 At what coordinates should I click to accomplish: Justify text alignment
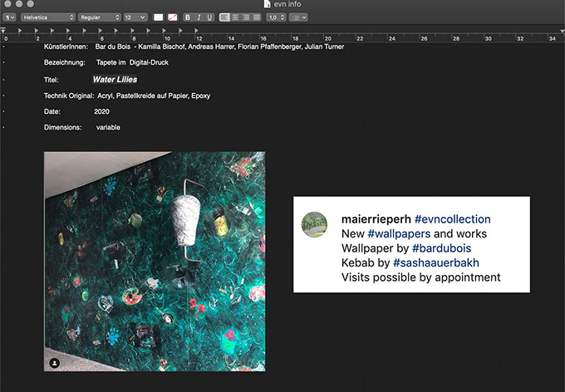(x=257, y=17)
